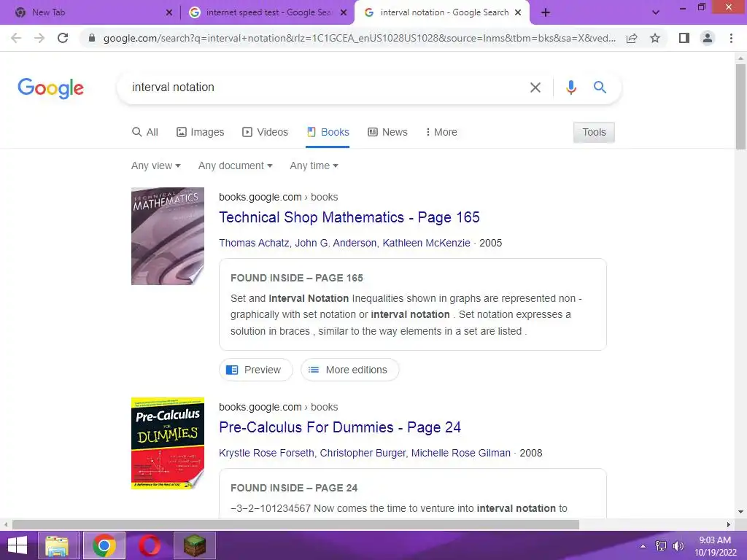Switch to the New Tab tab
Image resolution: width=747 pixels, height=560 pixels.
90,12
